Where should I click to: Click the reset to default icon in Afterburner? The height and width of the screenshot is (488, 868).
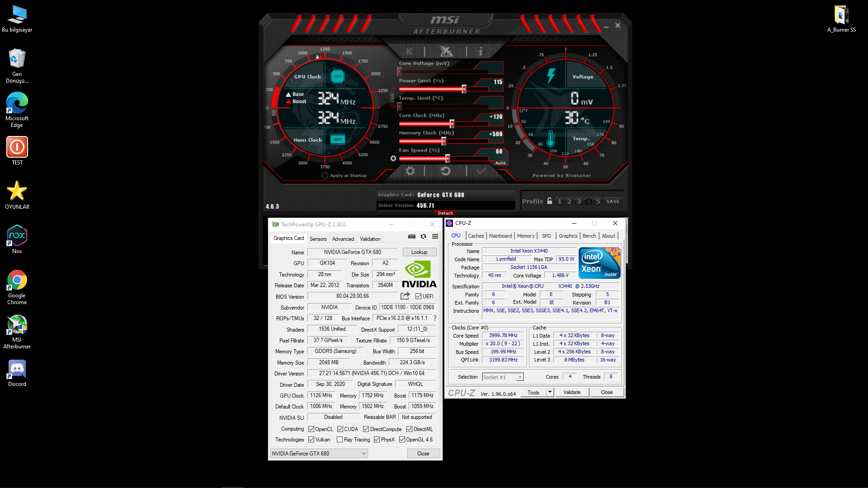click(447, 172)
